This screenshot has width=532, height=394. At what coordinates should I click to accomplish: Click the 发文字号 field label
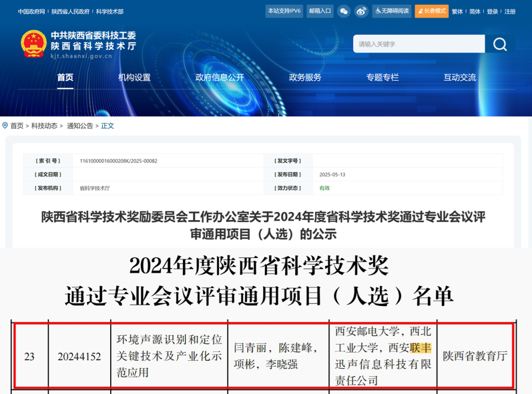[288, 161]
